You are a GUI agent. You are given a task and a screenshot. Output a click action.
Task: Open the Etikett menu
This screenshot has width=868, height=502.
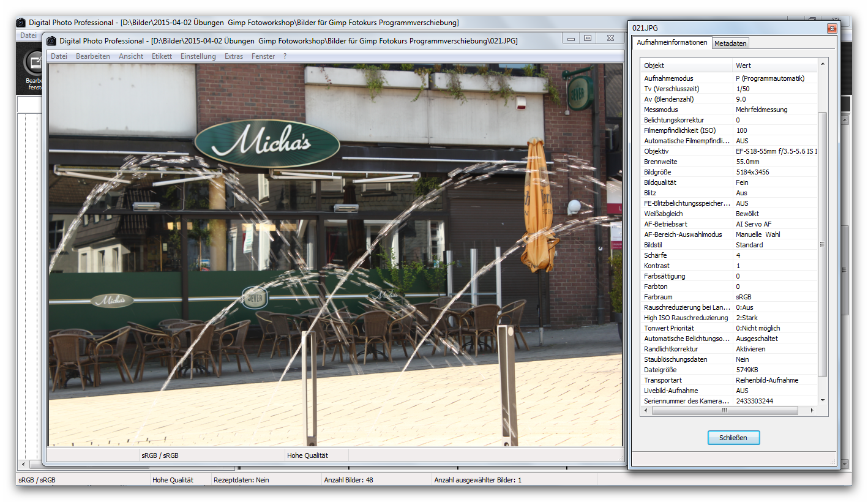[162, 56]
